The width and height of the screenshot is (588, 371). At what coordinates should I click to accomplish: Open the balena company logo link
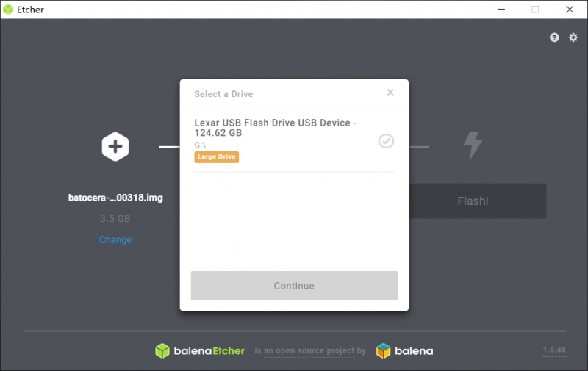[405, 350]
